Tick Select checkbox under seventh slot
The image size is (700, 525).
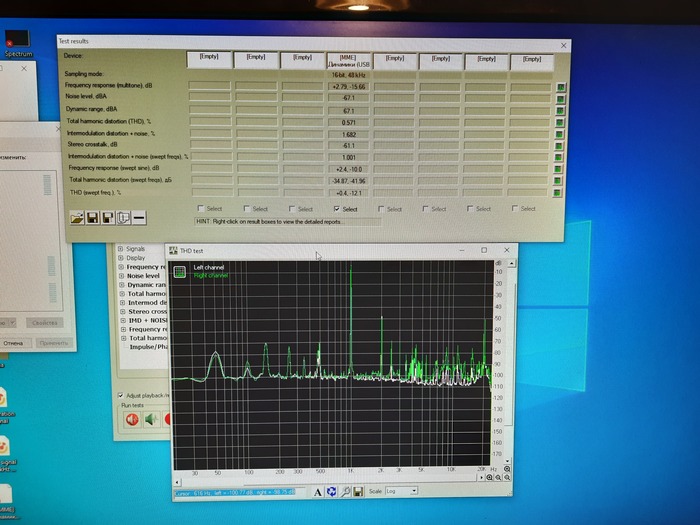(470, 208)
